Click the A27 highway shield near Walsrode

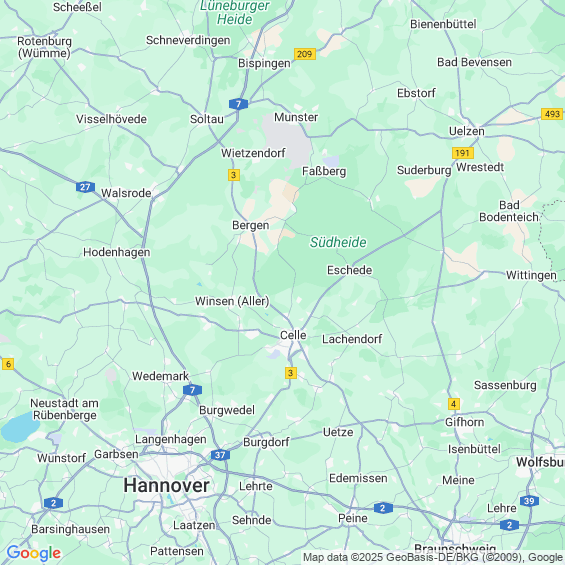tap(85, 187)
